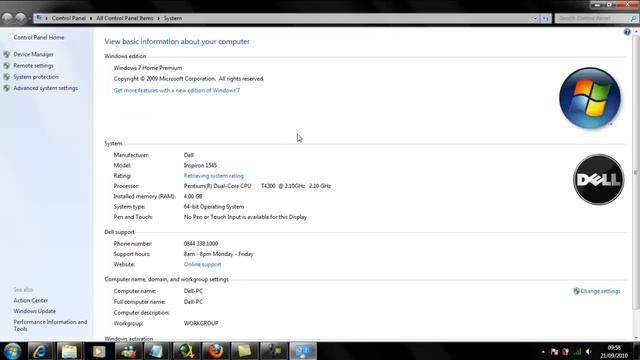Click the Back navigation arrow
The height and width of the screenshot is (360, 640).
pos(7,18)
